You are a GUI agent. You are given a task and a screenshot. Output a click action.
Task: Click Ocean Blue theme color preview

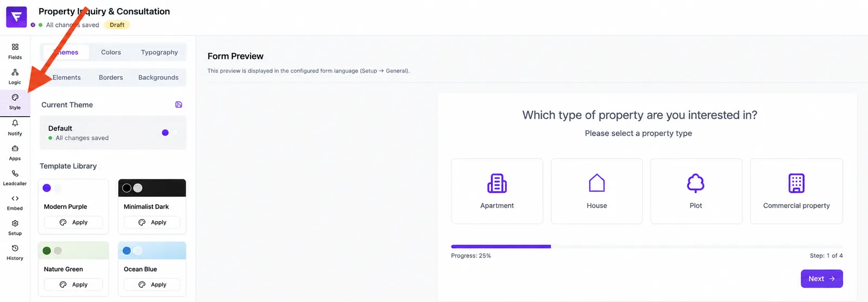(x=152, y=250)
